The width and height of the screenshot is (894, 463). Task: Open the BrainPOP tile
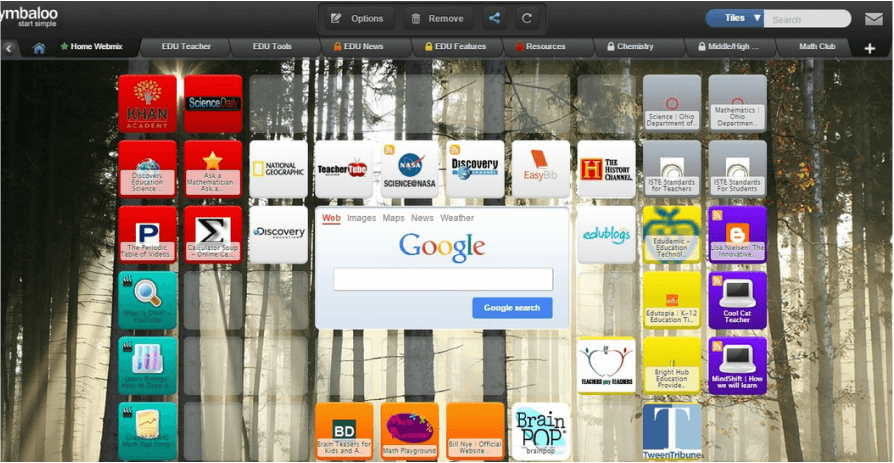click(541, 432)
